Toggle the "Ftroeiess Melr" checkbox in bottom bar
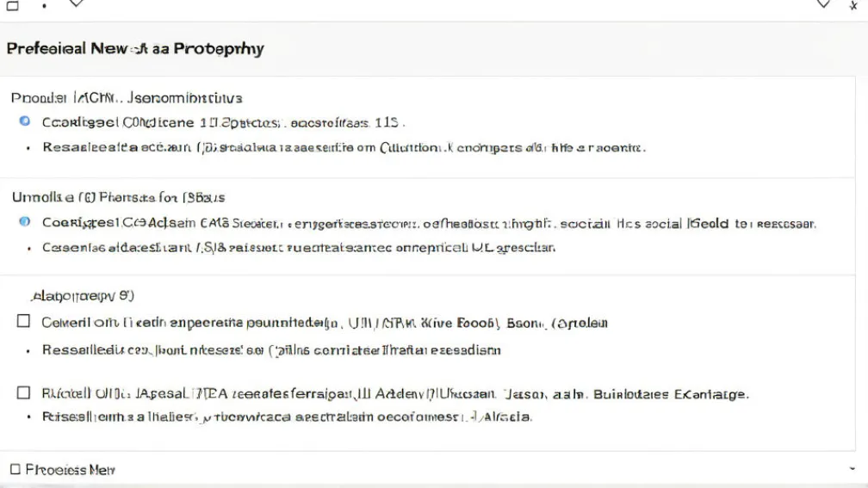Screen dimensions: 868x488 coord(15,469)
